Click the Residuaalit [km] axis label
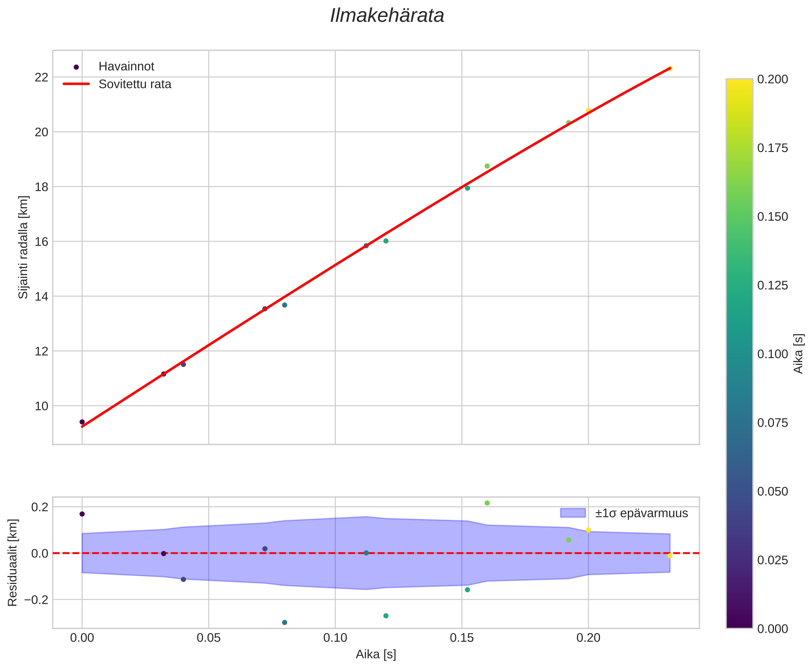812x668 pixels. tap(13, 563)
